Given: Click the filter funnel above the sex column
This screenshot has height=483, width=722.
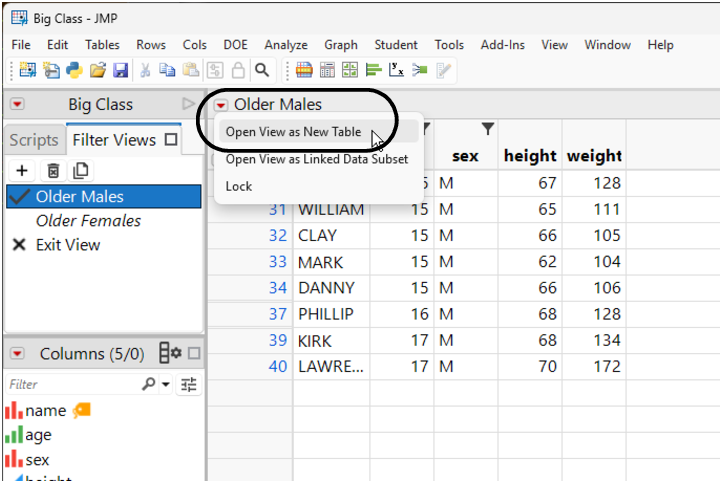Looking at the screenshot, I should click(x=488, y=129).
